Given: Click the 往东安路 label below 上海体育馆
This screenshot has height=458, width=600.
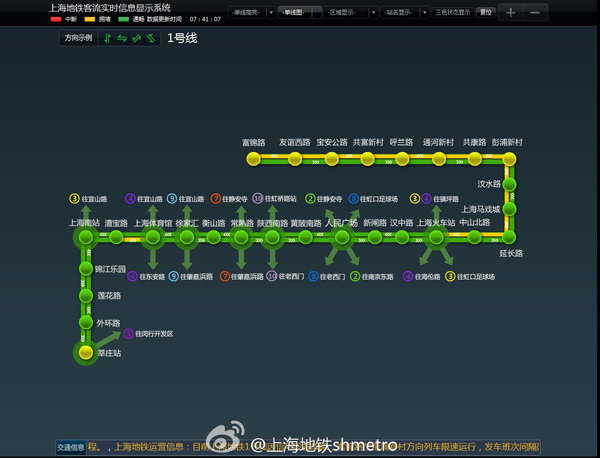Looking at the screenshot, I should 152,277.
